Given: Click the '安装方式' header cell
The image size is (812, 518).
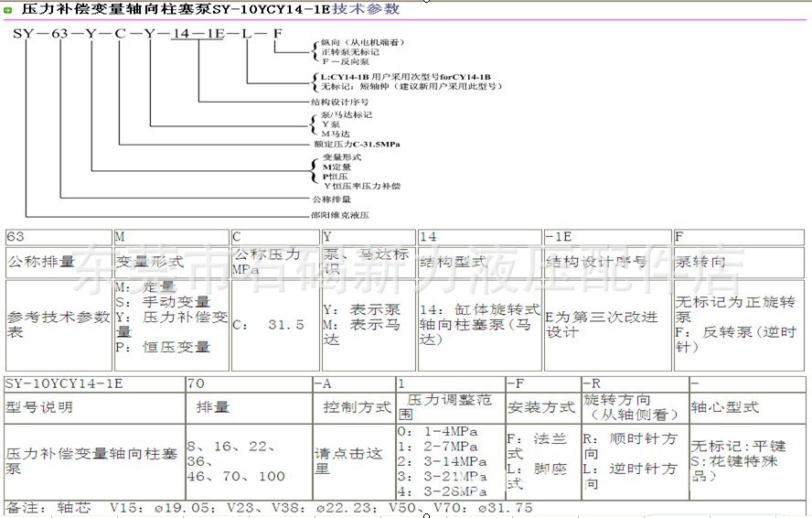Looking at the screenshot, I should tap(543, 407).
